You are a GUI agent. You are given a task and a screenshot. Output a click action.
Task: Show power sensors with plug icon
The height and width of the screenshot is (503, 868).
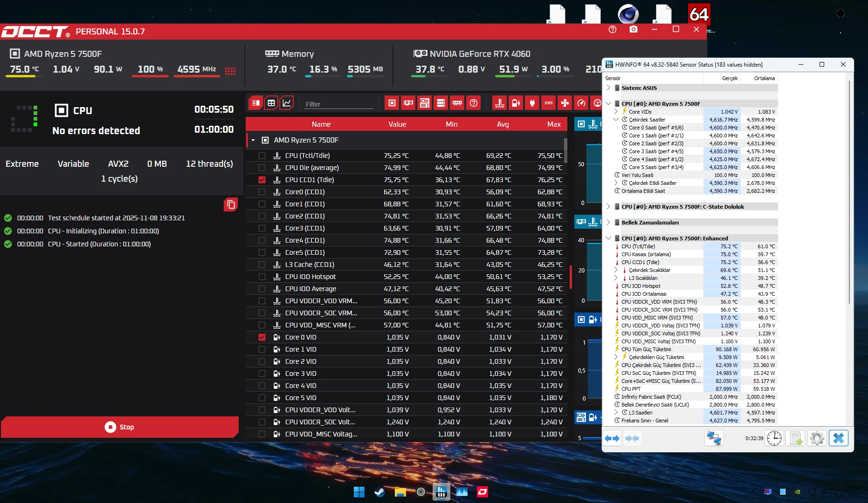[x=532, y=103]
